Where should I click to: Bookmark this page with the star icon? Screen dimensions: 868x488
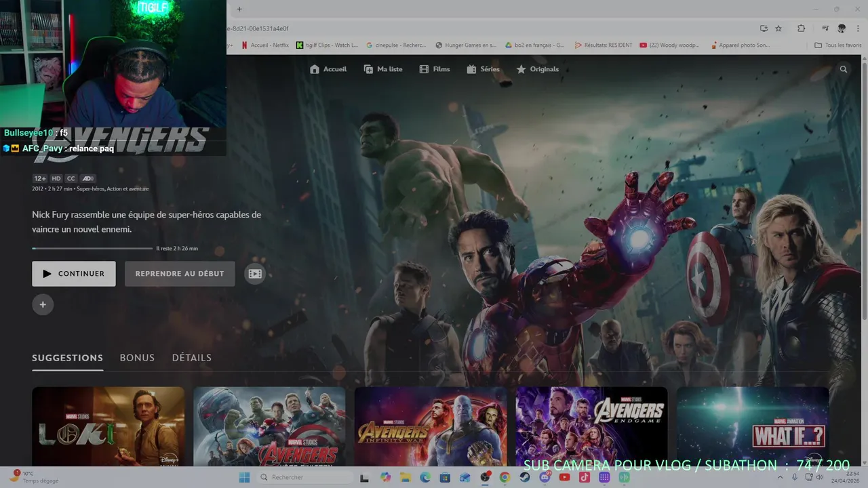click(778, 28)
